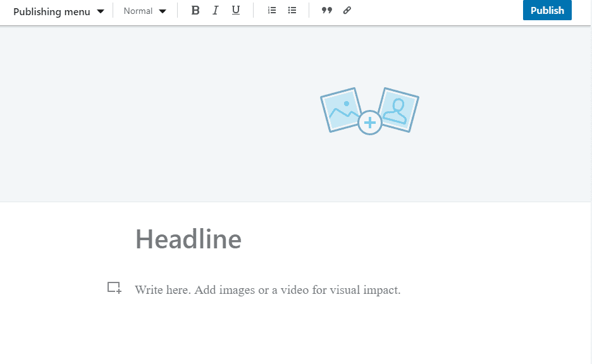Click the Headline placeholder field
592x364 pixels.
tap(188, 239)
